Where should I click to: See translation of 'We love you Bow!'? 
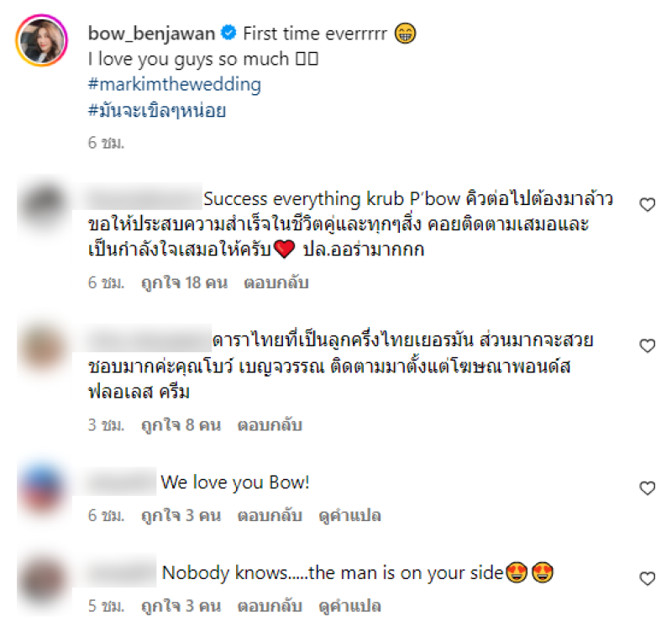349,515
